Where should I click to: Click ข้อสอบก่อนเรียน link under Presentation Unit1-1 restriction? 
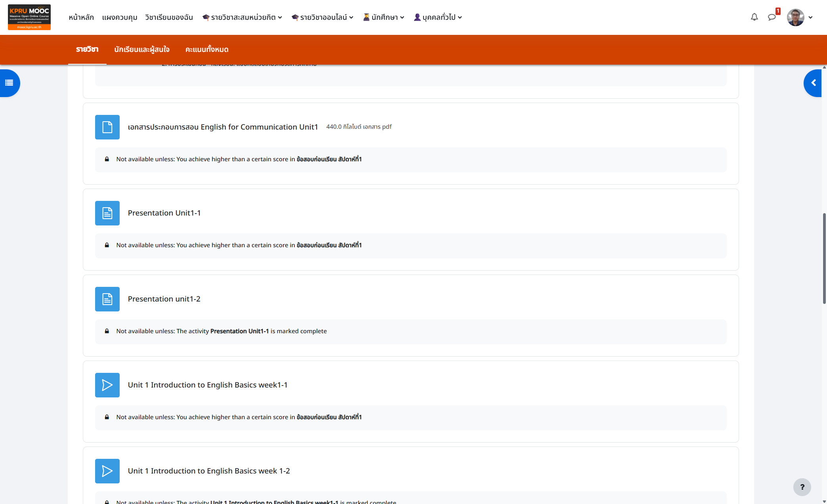329,245
